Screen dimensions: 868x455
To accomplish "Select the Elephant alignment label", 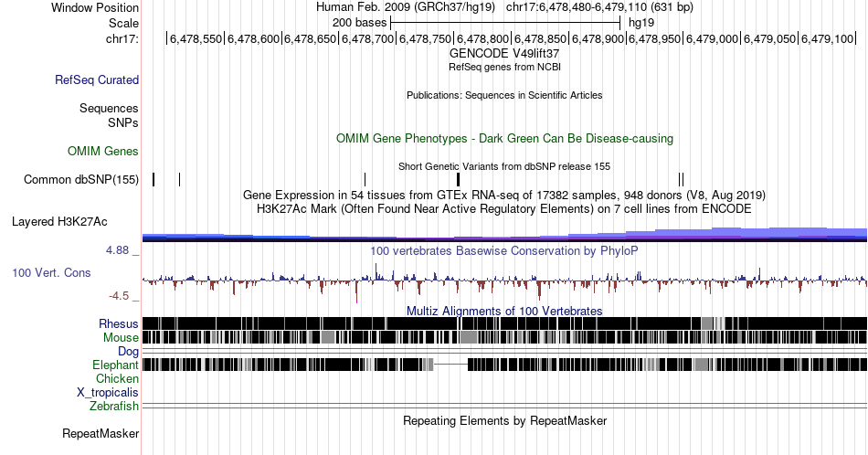I will pyautogui.click(x=115, y=365).
